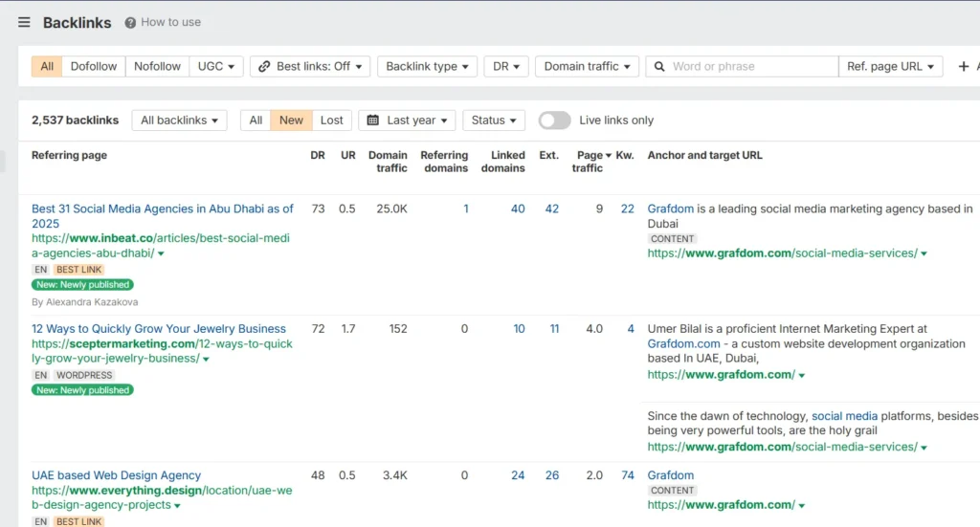The width and height of the screenshot is (980, 527).
Task: Select the All link-type filter
Action: (x=47, y=66)
